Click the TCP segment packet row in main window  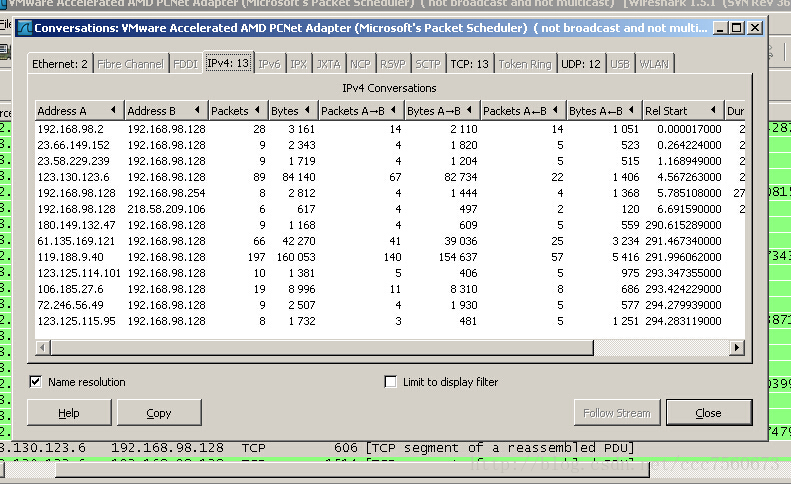coord(396,448)
